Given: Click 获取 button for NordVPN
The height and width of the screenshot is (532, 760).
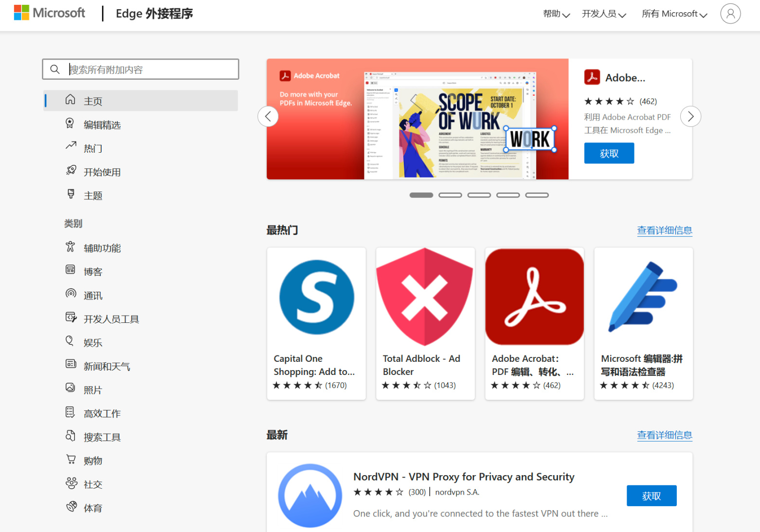Looking at the screenshot, I should pos(651,496).
